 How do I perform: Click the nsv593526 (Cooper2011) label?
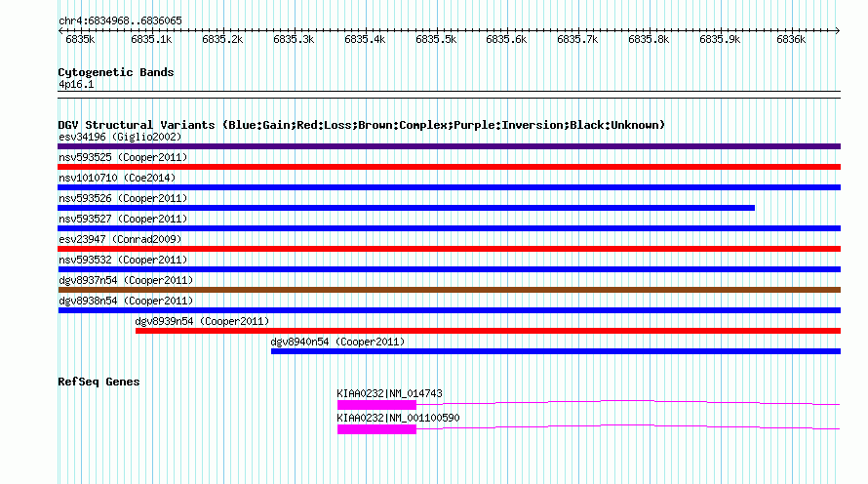point(123,198)
